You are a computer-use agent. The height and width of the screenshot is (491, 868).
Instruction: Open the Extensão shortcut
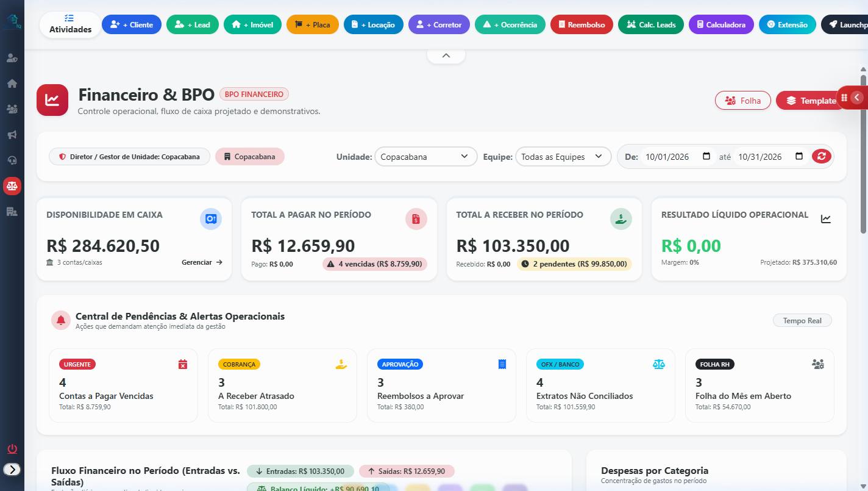788,25
